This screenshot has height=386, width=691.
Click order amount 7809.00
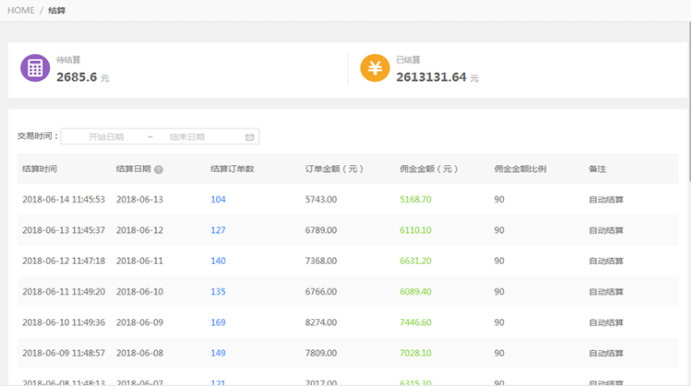[x=321, y=353]
